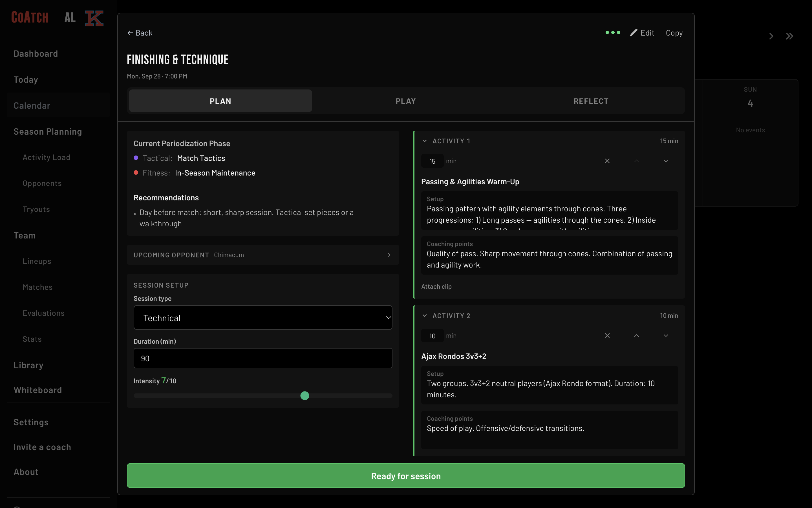Open Settings in sidebar
This screenshot has height=508, width=812.
coord(31,422)
